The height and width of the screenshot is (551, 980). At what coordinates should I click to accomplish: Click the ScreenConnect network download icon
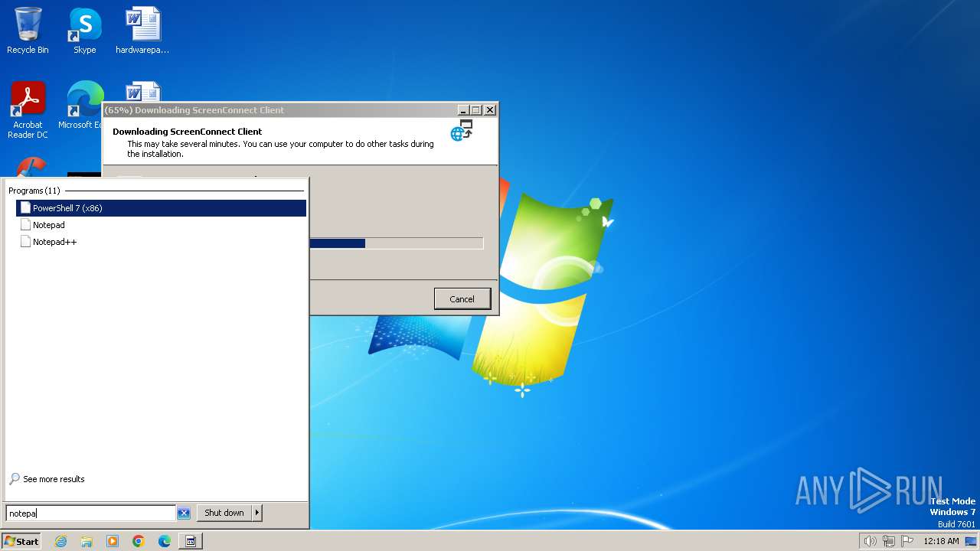coord(462,131)
